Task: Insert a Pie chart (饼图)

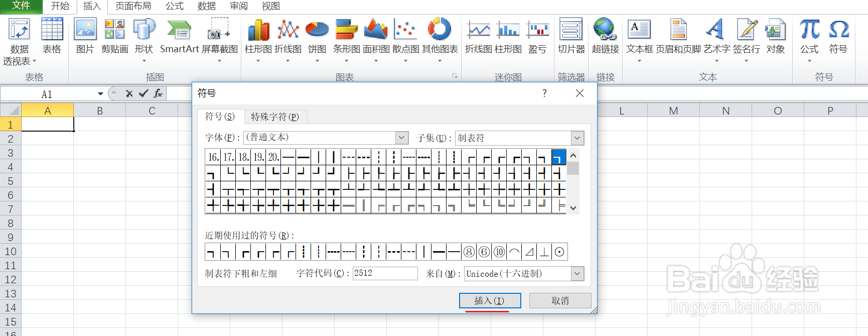Action: pyautogui.click(x=317, y=40)
